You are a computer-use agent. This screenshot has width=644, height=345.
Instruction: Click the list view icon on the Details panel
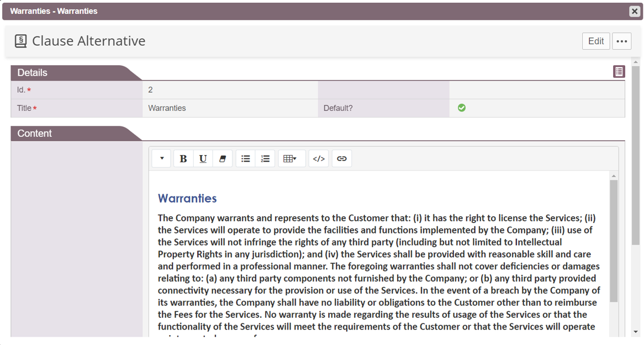pos(619,71)
